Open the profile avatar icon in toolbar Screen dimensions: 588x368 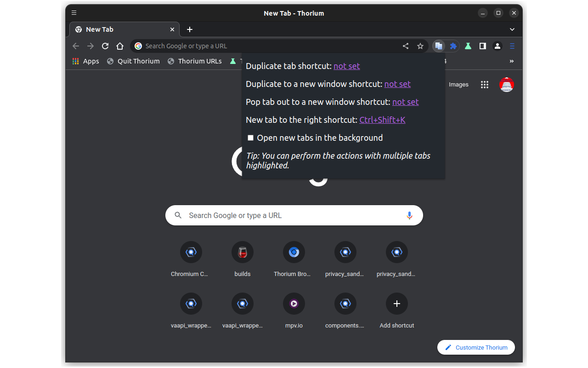tap(498, 46)
